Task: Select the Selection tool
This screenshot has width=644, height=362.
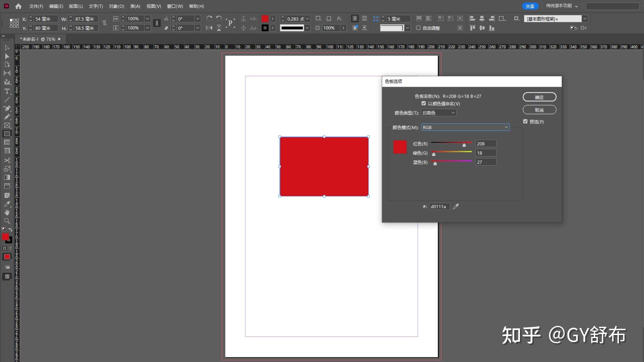Action: pyautogui.click(x=6, y=48)
